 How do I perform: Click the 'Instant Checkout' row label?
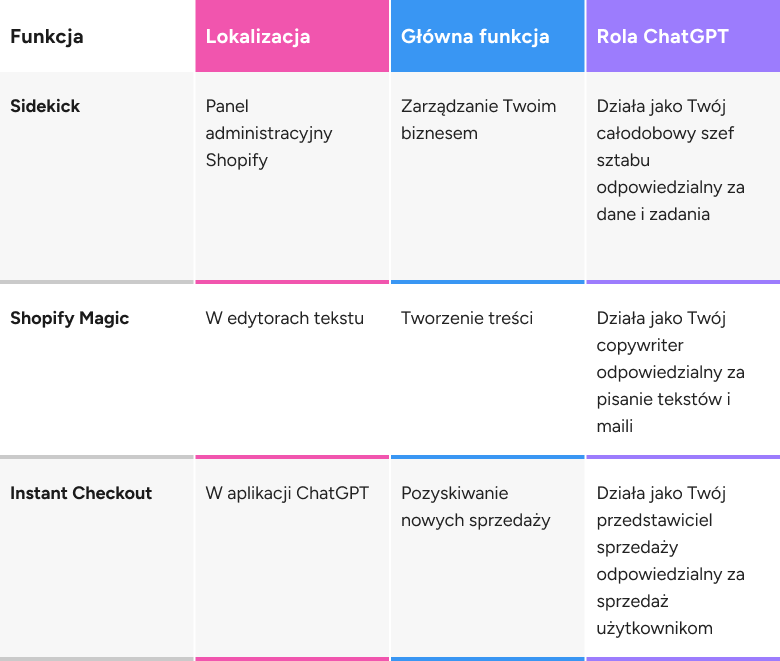coord(81,493)
